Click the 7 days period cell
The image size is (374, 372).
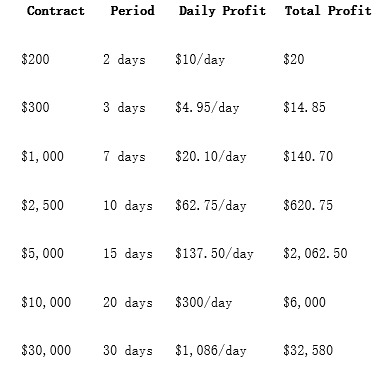124,156
